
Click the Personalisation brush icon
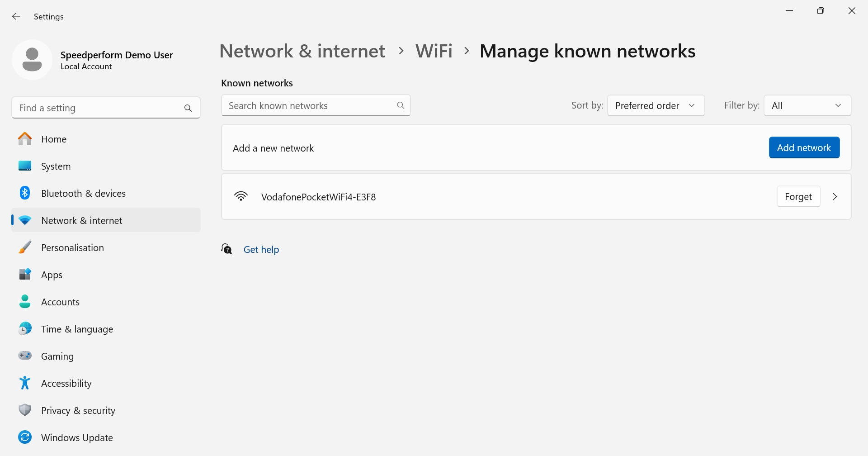(x=25, y=247)
